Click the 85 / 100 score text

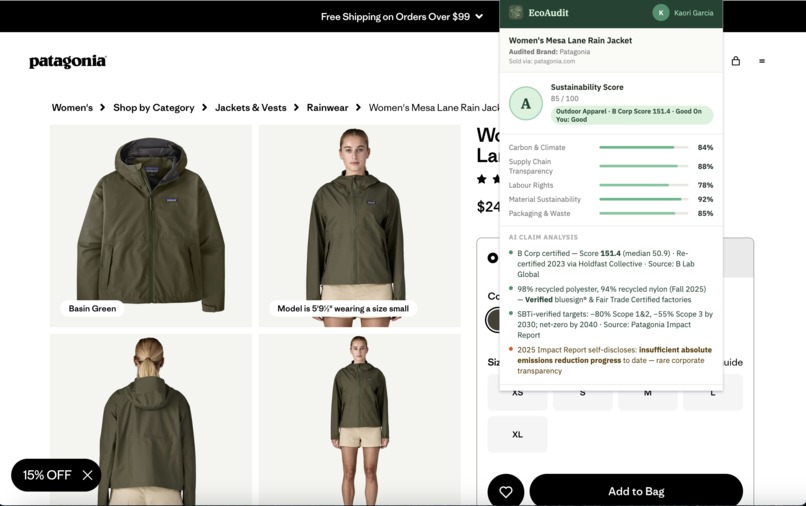[564, 98]
